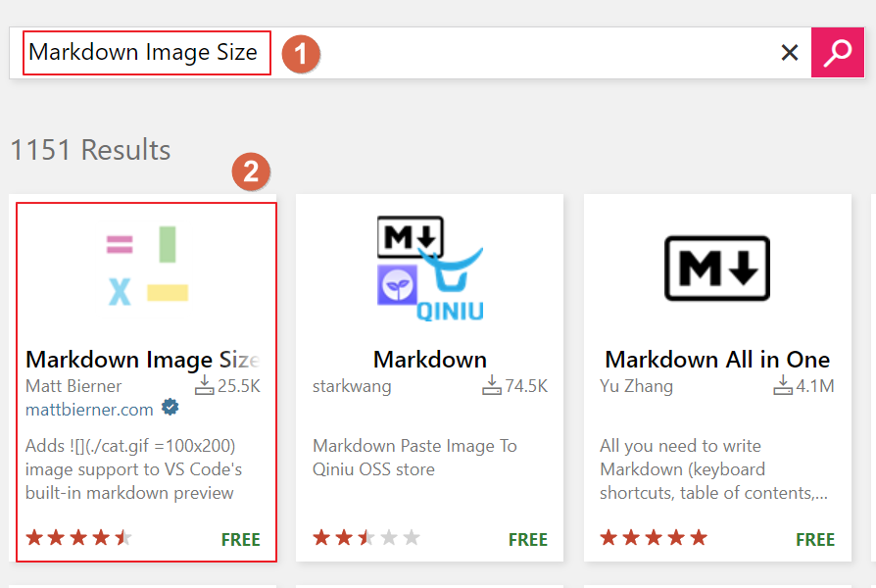The height and width of the screenshot is (588, 876).
Task: Click FREE on Markdown Image Size card
Action: [x=241, y=539]
